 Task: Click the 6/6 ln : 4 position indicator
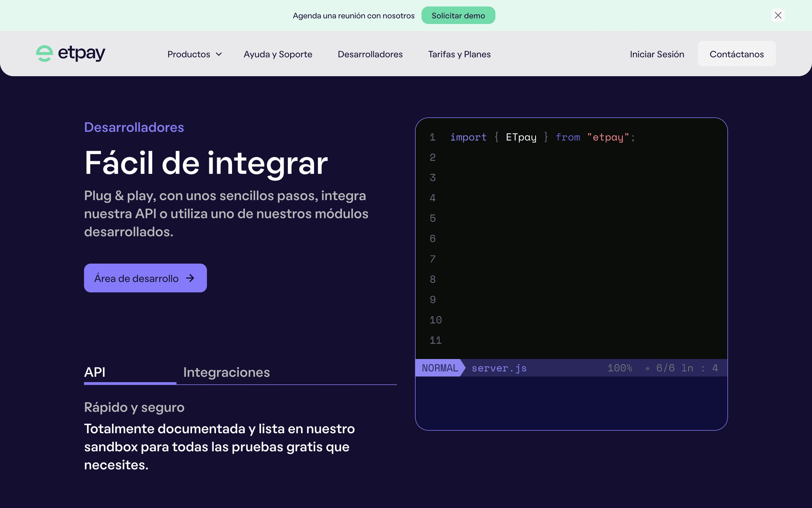(687, 368)
